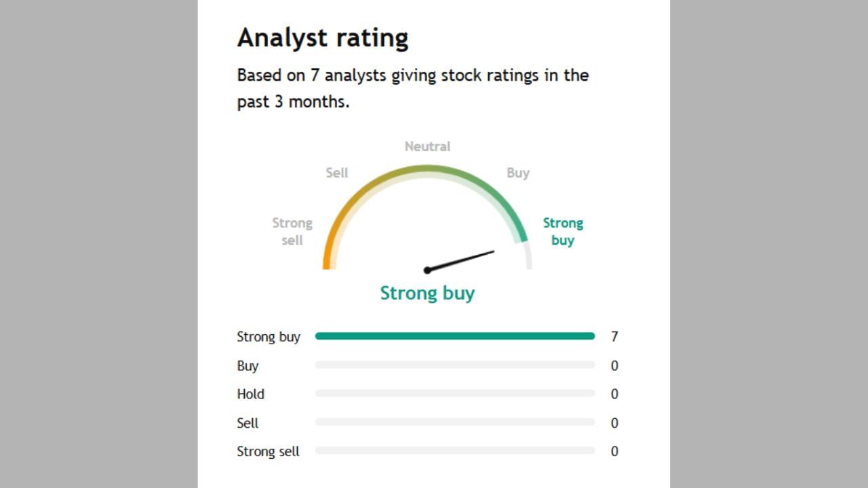Click the empty Hold rating bar
The image size is (868, 488).
454,394
